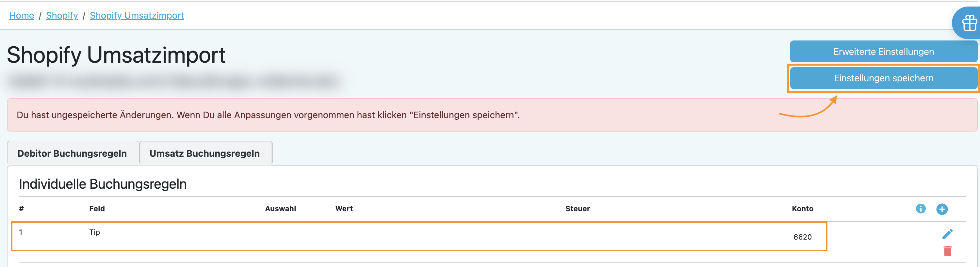The height and width of the screenshot is (267, 980).
Task: Click the Wert column header
Action: tap(344, 209)
